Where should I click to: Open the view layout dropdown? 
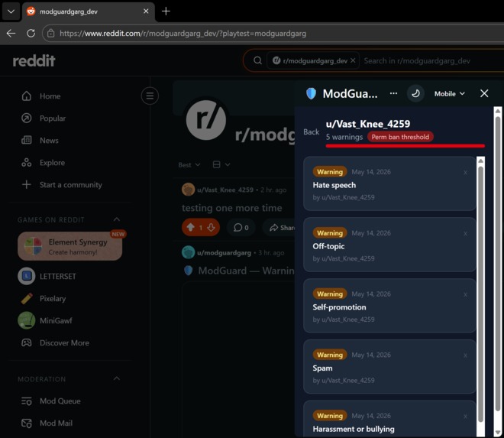click(221, 165)
